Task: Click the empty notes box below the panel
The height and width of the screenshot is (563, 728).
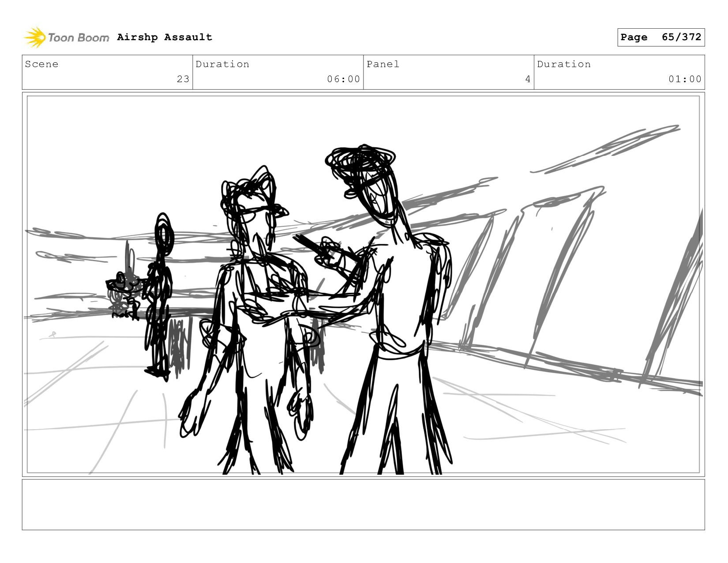Action: point(364,505)
